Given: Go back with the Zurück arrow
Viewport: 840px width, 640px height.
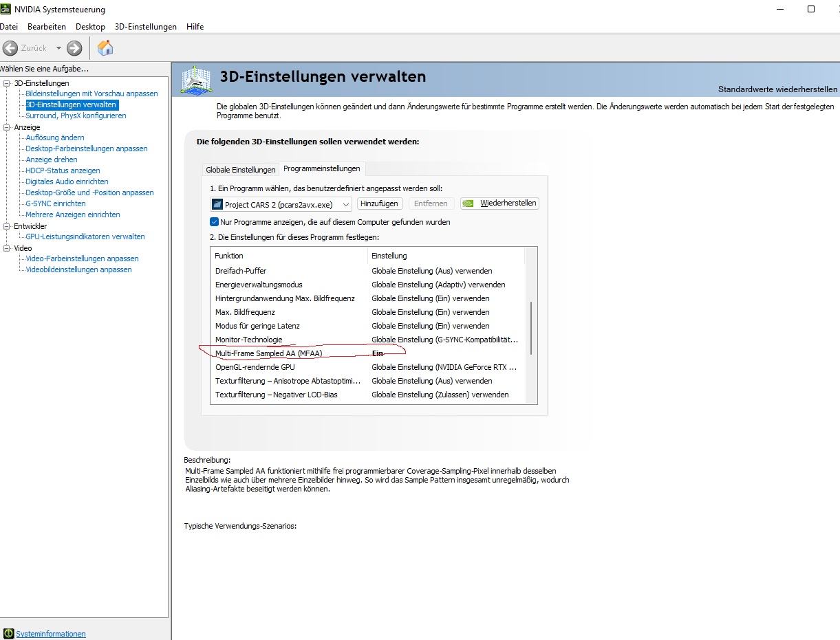Looking at the screenshot, I should tap(10, 48).
